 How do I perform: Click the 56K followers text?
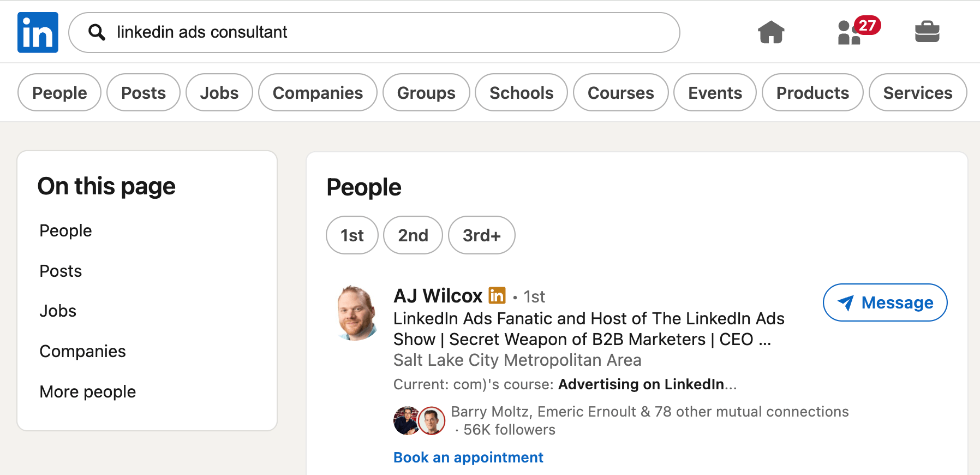coord(510,430)
